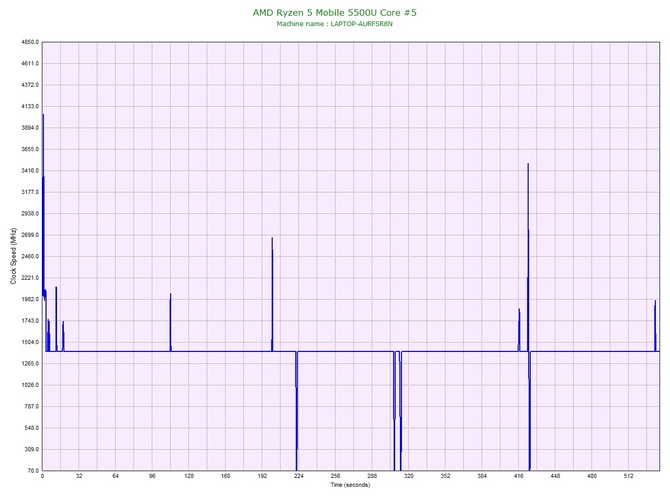Click the 2221.0 y-axis value
This screenshot has width=670, height=502.
[x=30, y=278]
